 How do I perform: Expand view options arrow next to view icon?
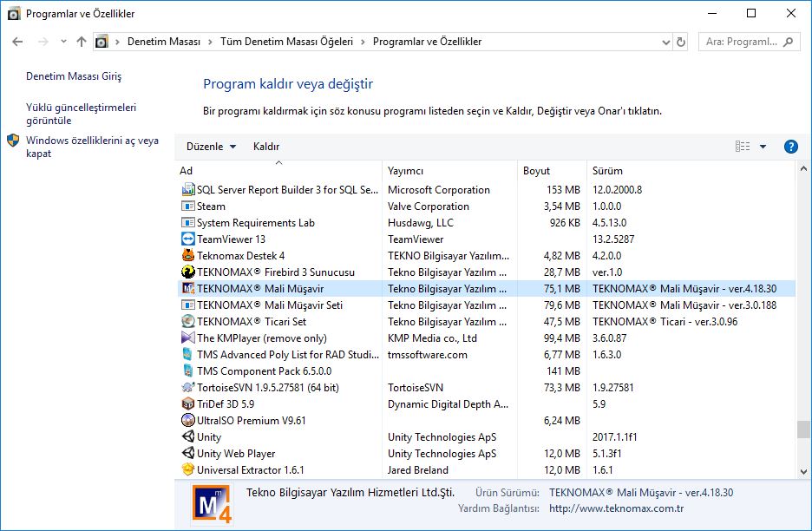tap(763, 147)
